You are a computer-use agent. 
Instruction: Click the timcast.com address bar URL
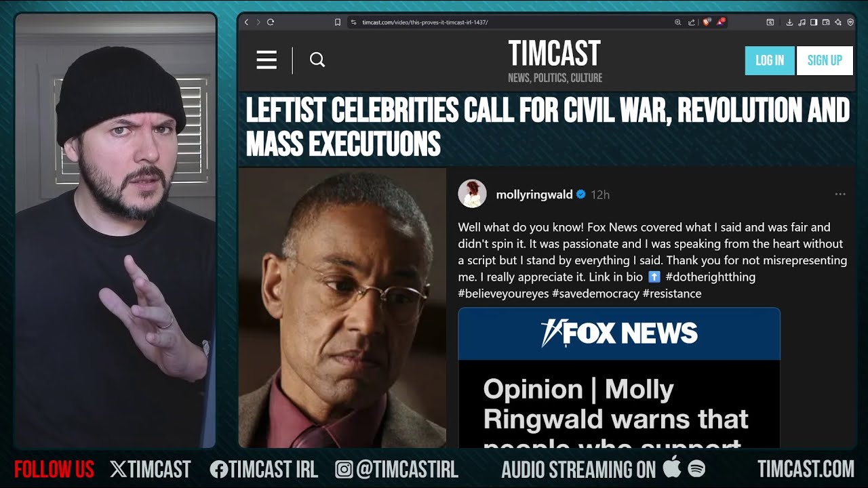425,22
